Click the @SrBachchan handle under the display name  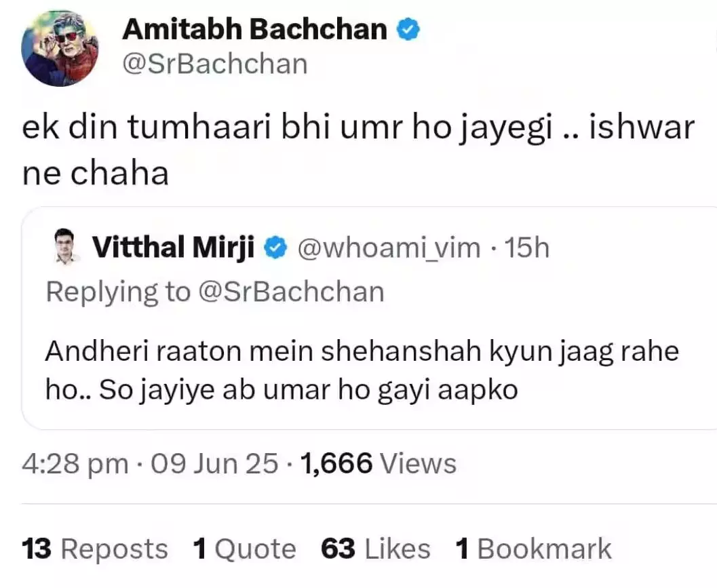point(215,64)
